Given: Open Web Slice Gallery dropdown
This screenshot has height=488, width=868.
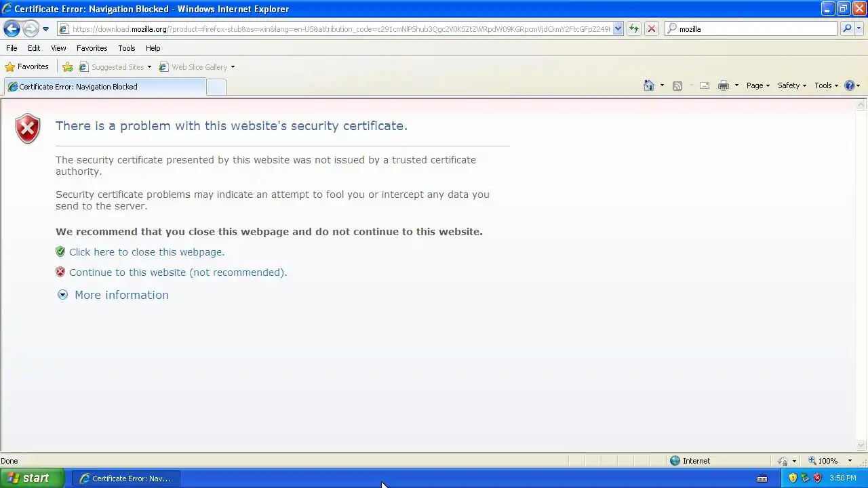Looking at the screenshot, I should pos(233,67).
